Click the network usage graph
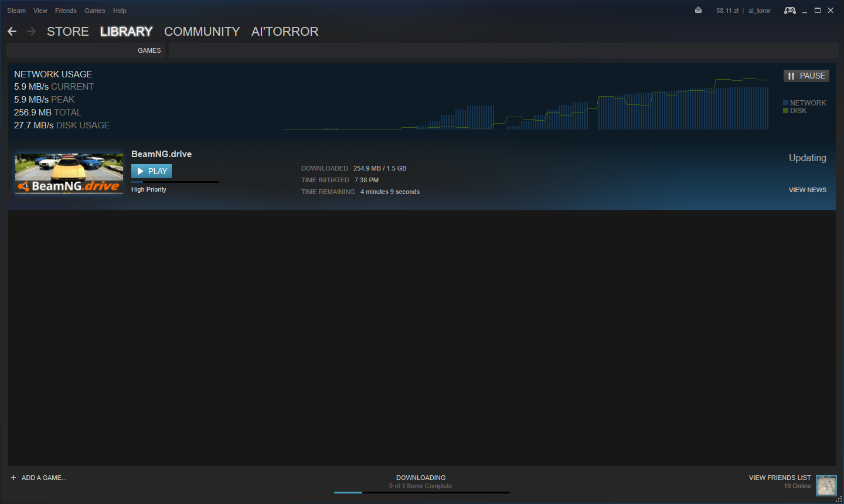 526,104
